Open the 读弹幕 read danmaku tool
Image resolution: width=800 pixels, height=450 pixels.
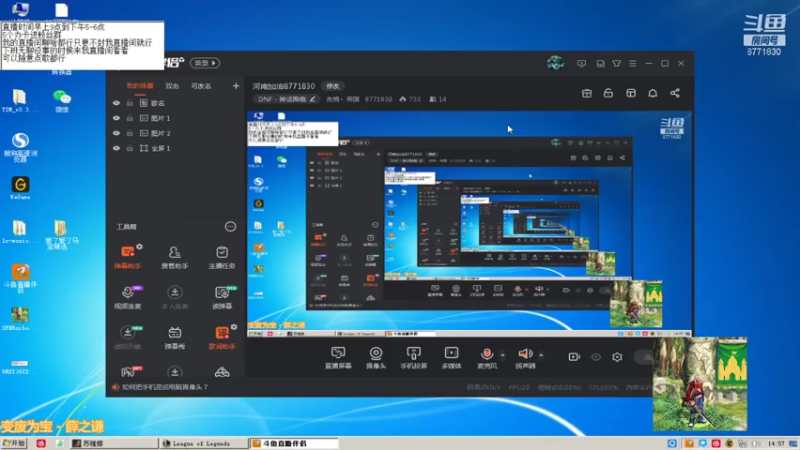[222, 297]
